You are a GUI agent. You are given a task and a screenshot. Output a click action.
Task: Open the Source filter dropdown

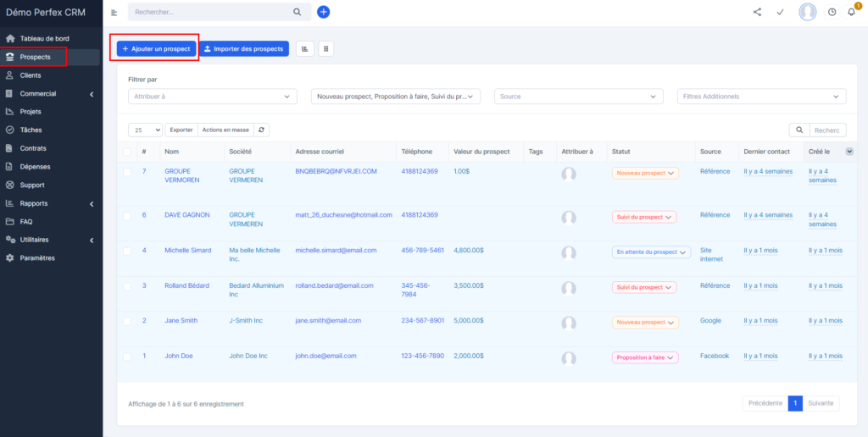(578, 97)
